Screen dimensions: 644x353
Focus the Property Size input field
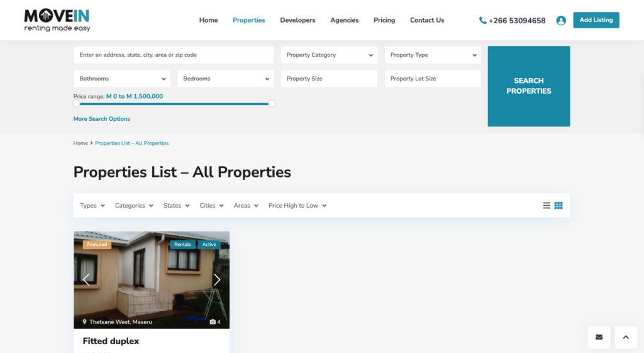coord(330,79)
